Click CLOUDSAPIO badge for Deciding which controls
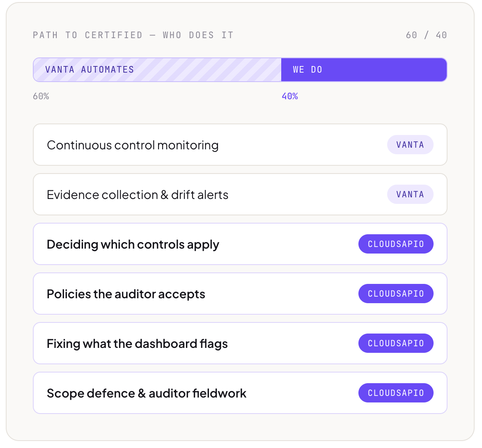Screen dimensions: 482x448 click(396, 244)
